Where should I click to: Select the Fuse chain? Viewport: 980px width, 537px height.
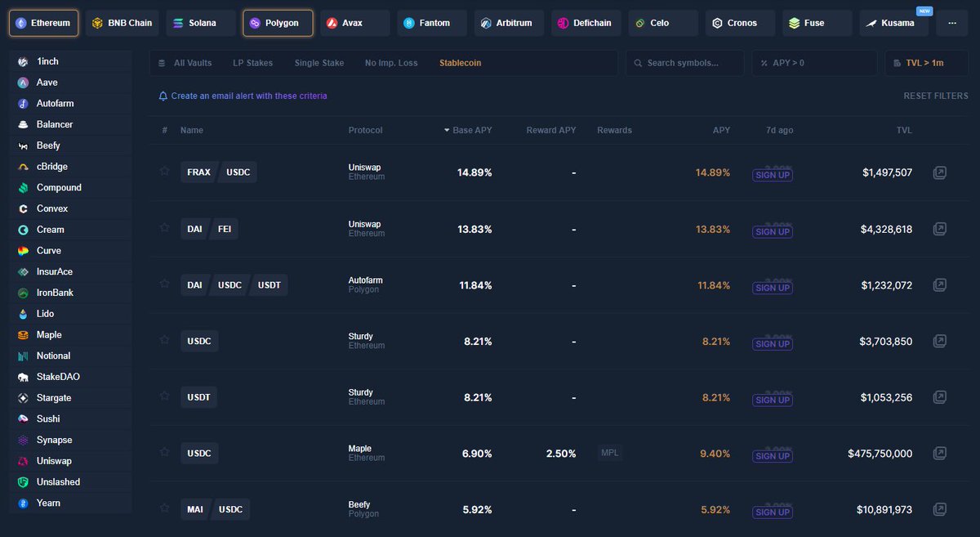point(817,23)
